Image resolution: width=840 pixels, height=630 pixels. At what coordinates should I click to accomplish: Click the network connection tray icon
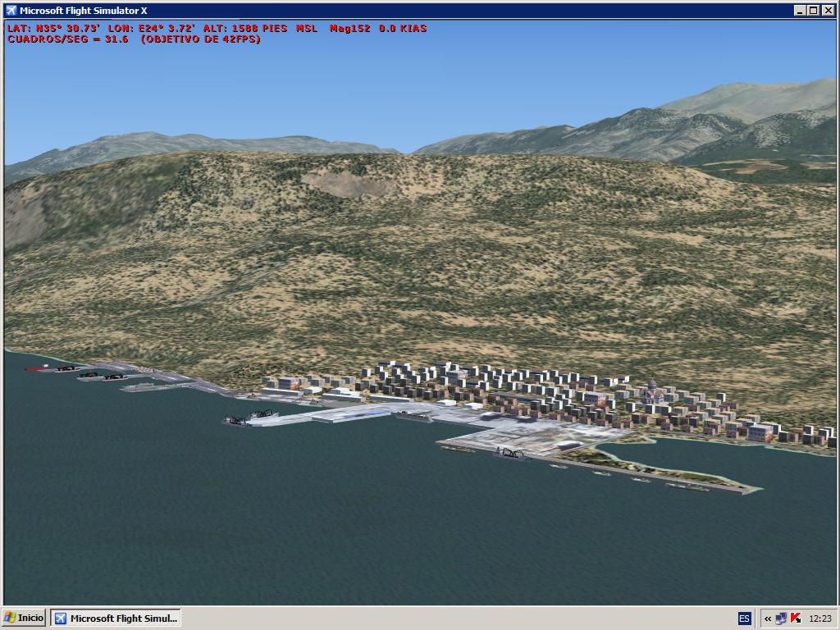pyautogui.click(x=781, y=619)
